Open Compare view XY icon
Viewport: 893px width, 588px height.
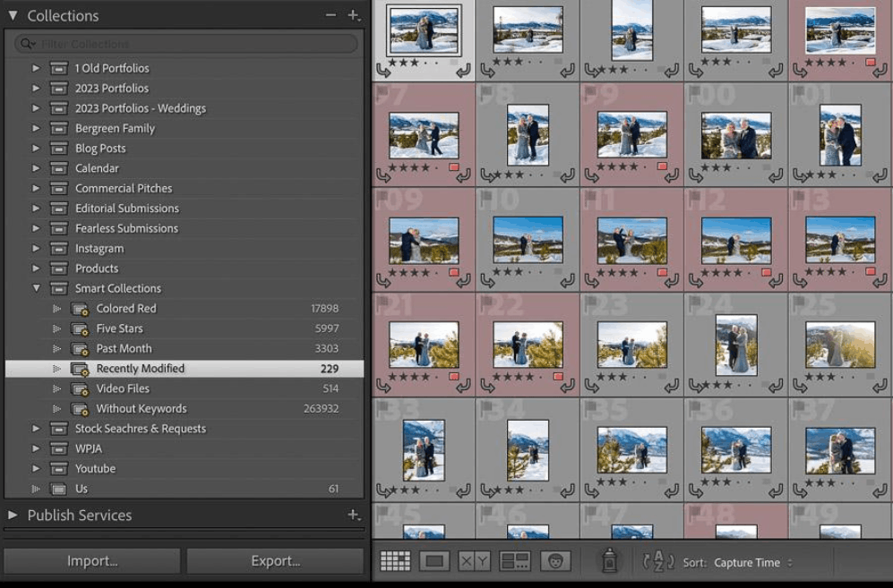[474, 561]
